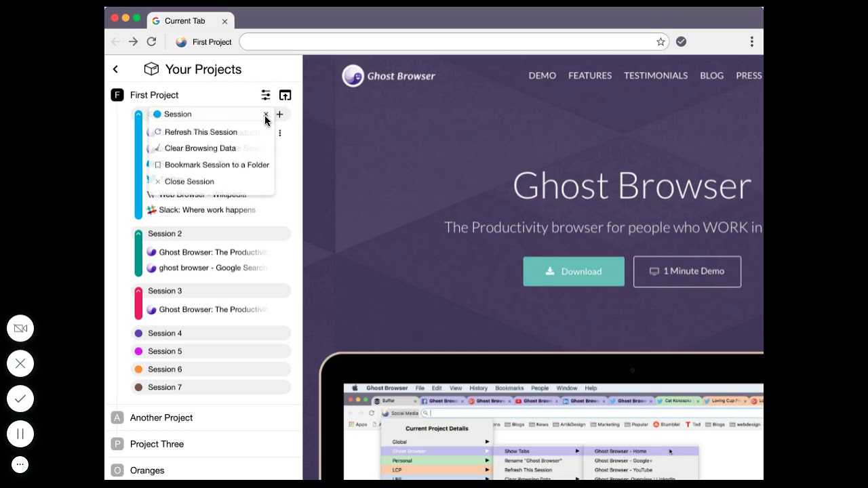The image size is (868, 488).
Task: Go back from Your Projects panel
Action: [x=115, y=69]
